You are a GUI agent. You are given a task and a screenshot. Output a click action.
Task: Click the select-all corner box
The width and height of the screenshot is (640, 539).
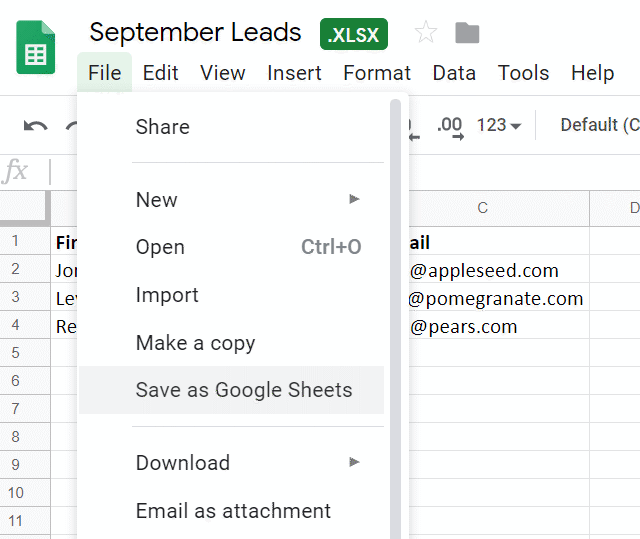coord(25,208)
